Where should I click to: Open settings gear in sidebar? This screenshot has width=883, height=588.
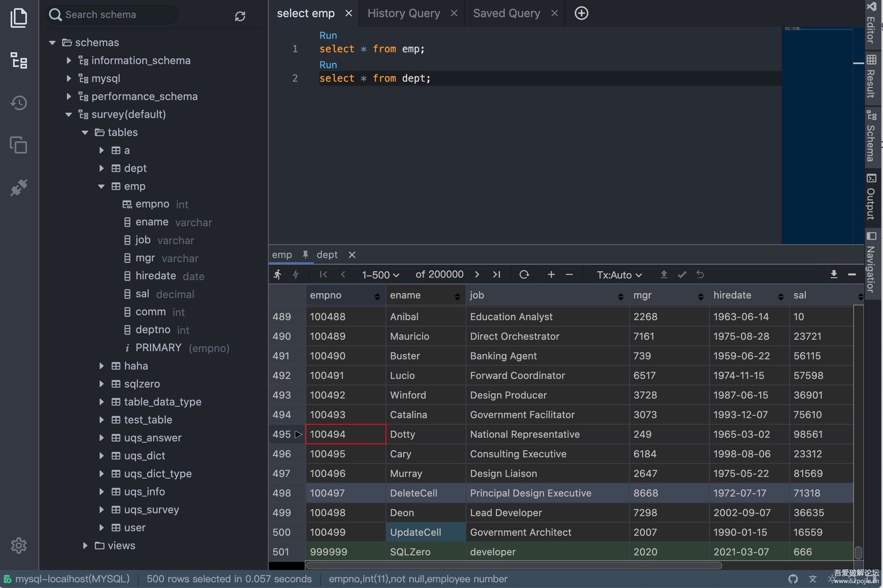pyautogui.click(x=19, y=546)
